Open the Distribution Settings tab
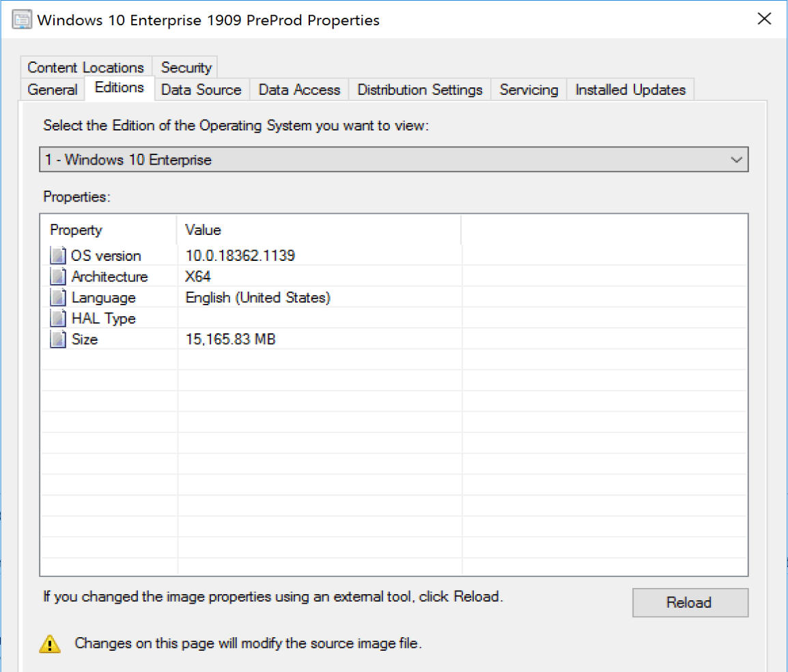 pos(419,89)
